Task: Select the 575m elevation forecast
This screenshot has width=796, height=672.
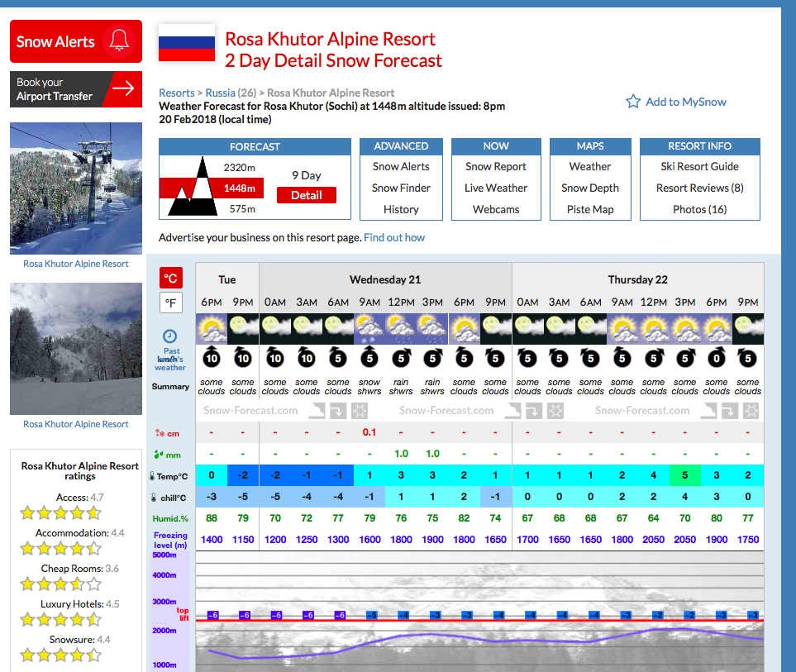Action: [242, 208]
